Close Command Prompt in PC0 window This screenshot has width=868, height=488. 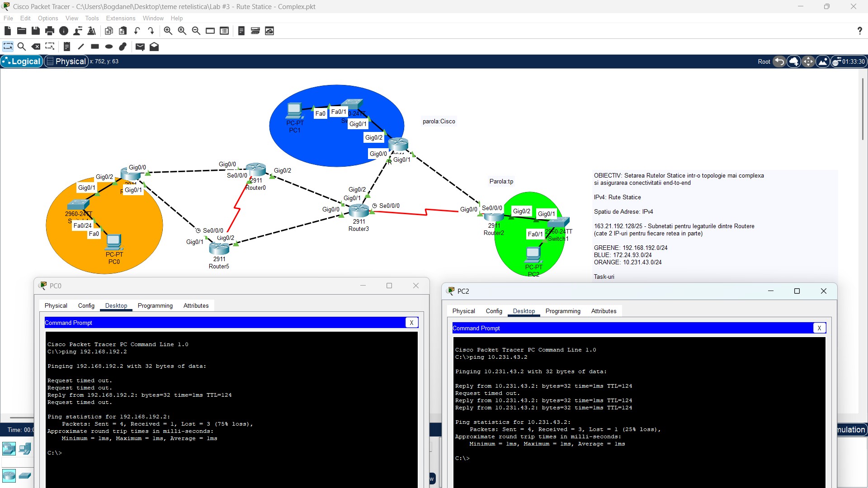tap(411, 323)
